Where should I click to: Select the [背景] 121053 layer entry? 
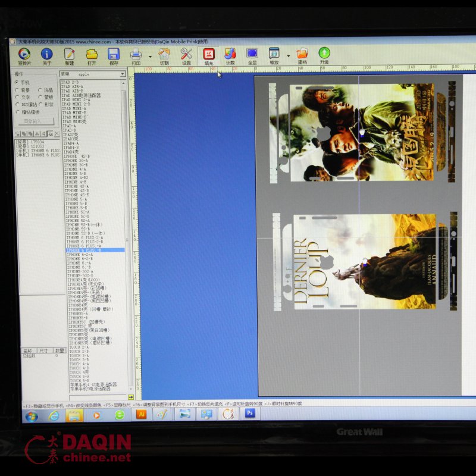pyautogui.click(x=30, y=146)
